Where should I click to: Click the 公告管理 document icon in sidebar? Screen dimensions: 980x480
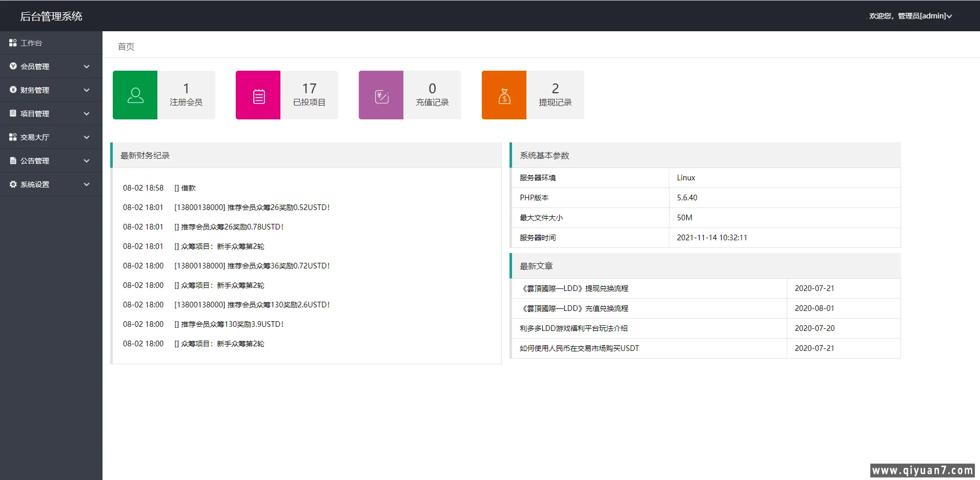click(13, 160)
